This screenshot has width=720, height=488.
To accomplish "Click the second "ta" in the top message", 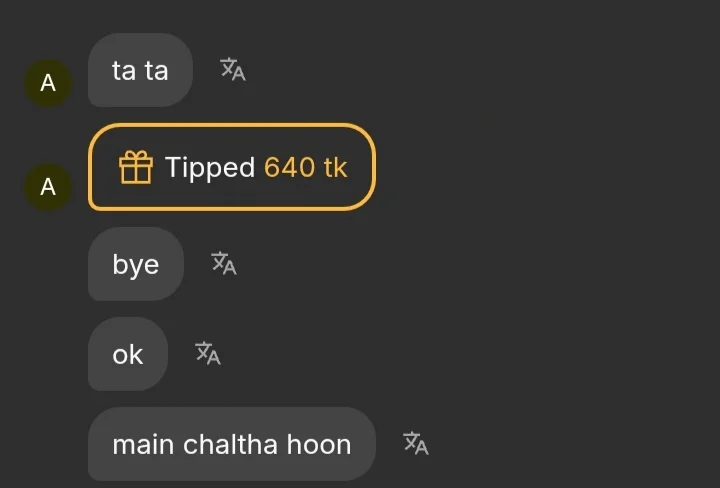I will pyautogui.click(x=156, y=70).
